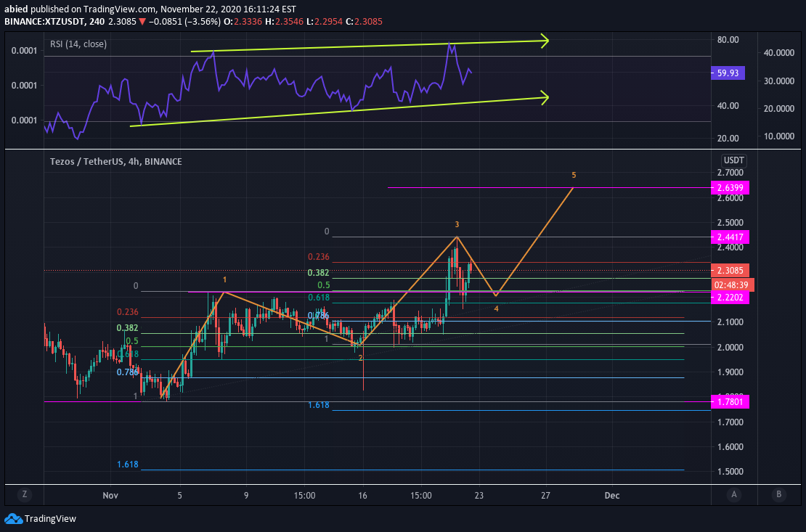The image size is (806, 532).
Task: Click the TradingView logo
Action: [x=41, y=519]
